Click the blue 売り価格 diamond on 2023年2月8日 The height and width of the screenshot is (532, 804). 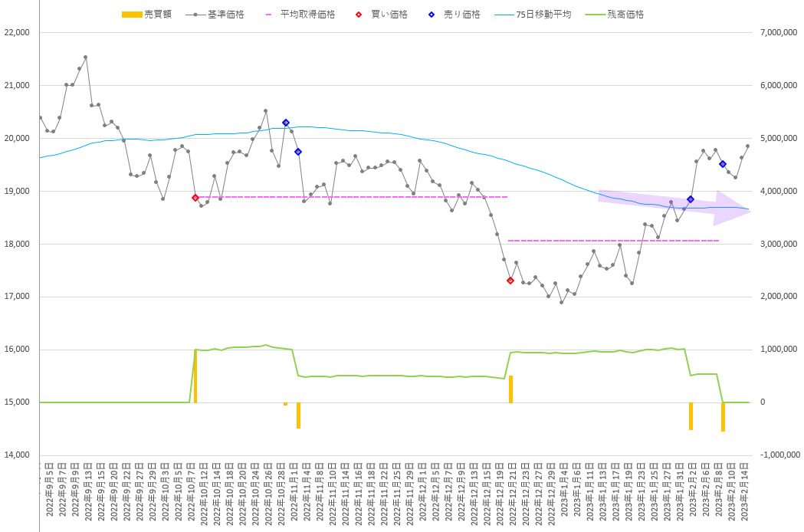[723, 164]
